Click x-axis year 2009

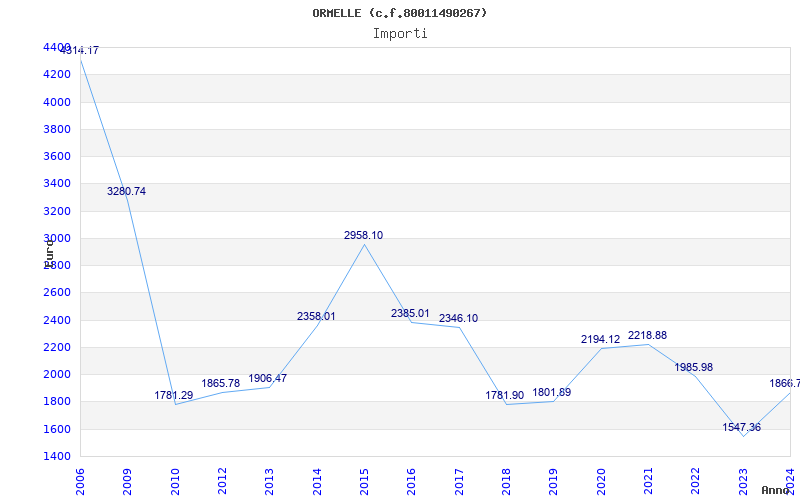127,481
